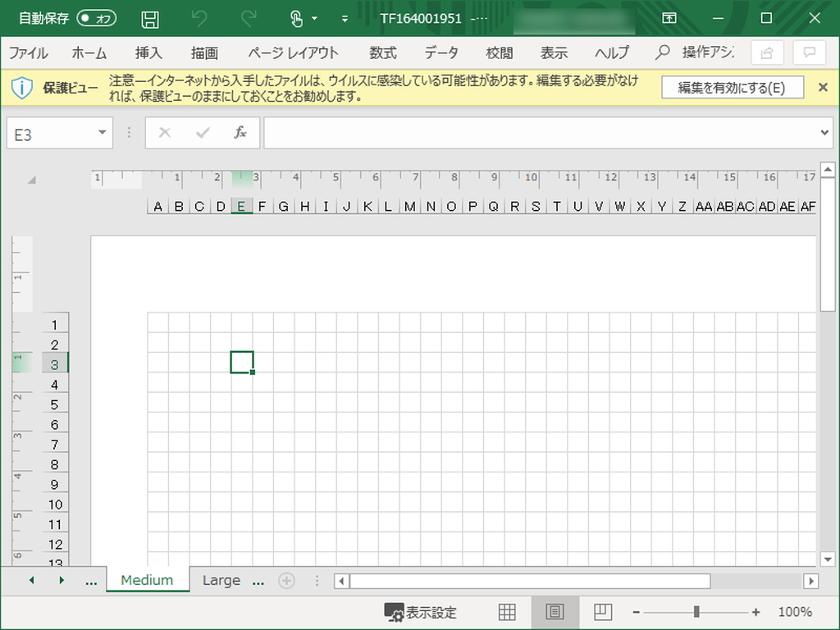Expand the Name Box dropdown arrow
This screenshot has height=630, width=840.
(102, 132)
